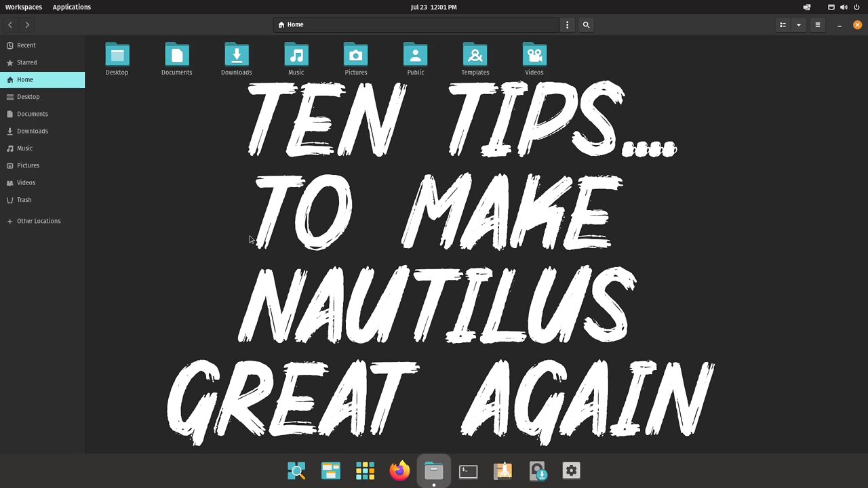Open the Documents folder in the file grid
Viewport: 868px width, 488px height.
(176, 59)
